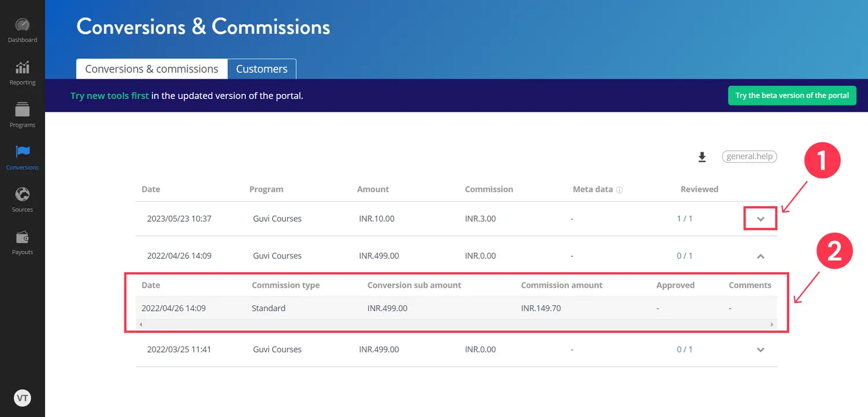Expand the 2022/03/25 conversion row
The height and width of the screenshot is (417, 868).
[760, 350]
